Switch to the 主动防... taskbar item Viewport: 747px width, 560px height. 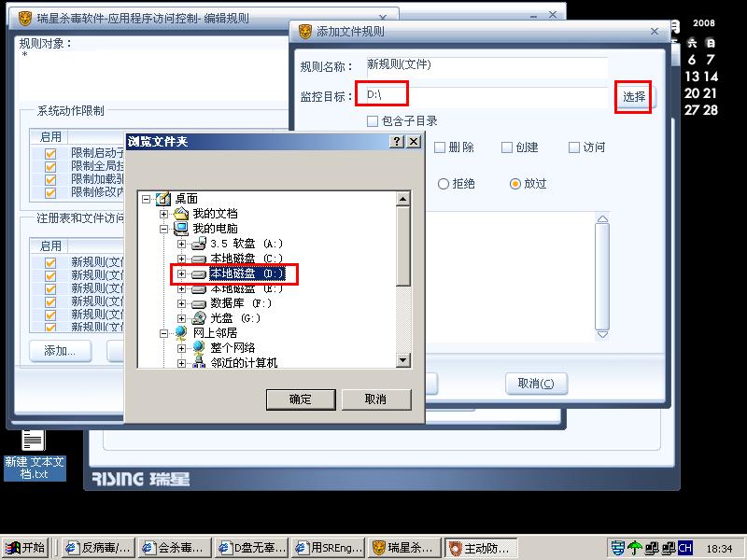click(x=480, y=548)
